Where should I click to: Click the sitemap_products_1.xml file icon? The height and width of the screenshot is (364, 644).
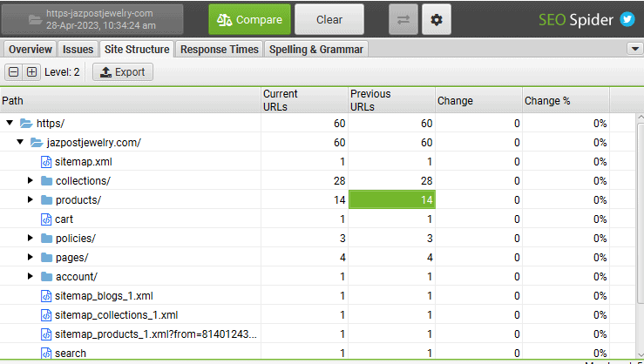(x=46, y=334)
